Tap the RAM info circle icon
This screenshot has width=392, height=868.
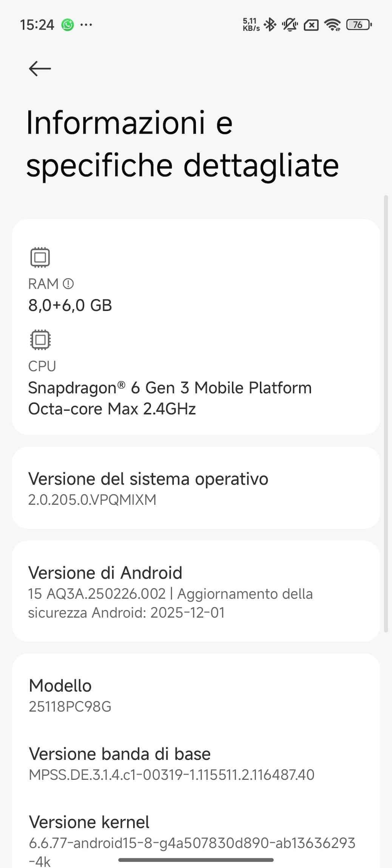[x=68, y=284]
